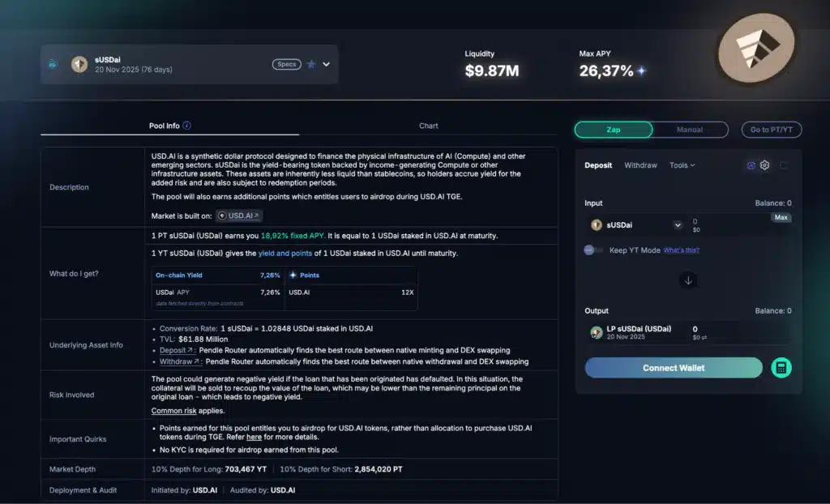
Task: Click the sUSDai token logo in the pool header
Action: (79, 63)
